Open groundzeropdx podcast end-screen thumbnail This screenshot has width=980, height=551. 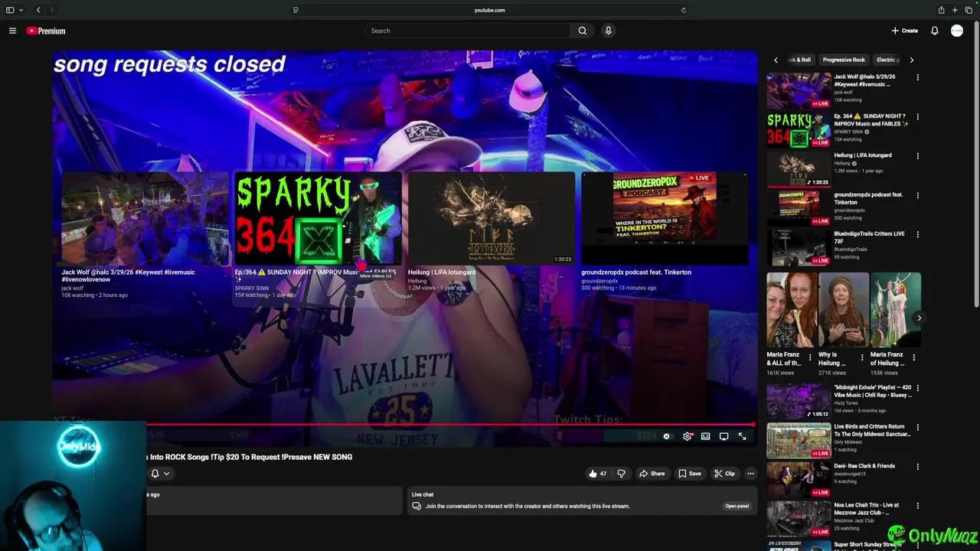coord(665,219)
